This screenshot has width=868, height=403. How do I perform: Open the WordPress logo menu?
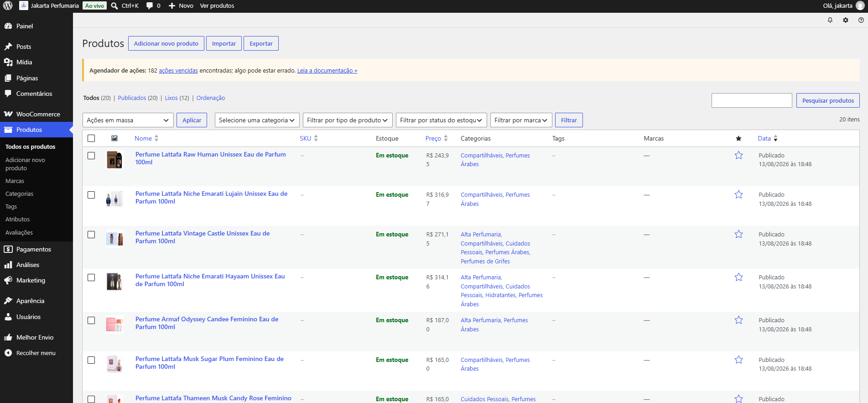(8, 6)
